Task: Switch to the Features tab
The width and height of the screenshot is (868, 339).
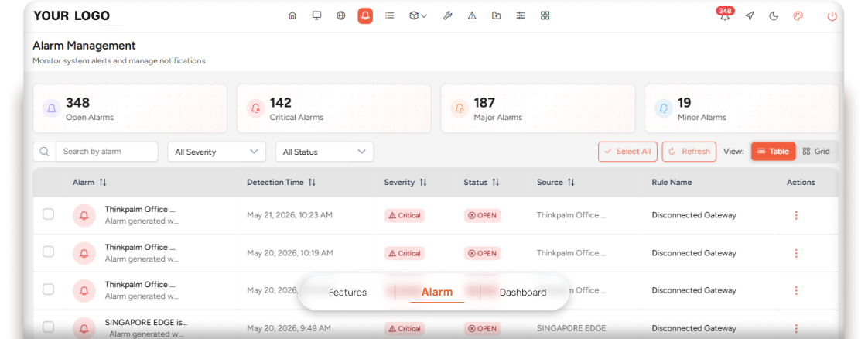Action: 347,293
